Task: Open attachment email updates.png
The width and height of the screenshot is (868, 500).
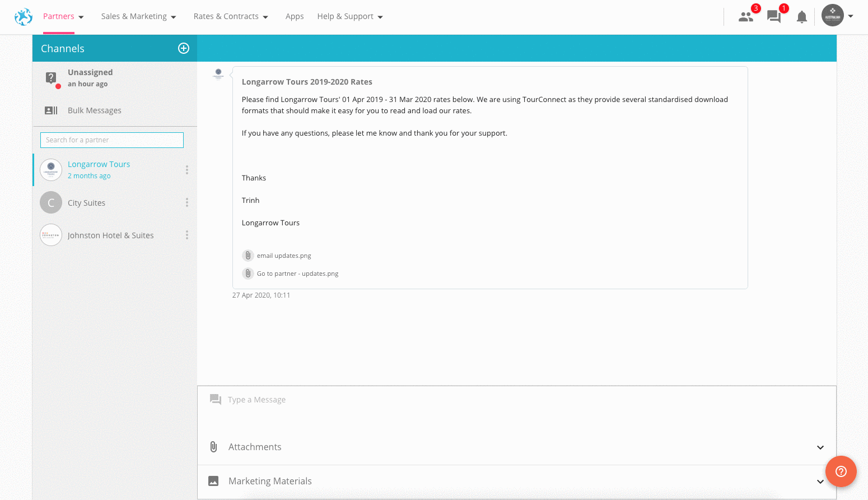Action: pyautogui.click(x=284, y=256)
